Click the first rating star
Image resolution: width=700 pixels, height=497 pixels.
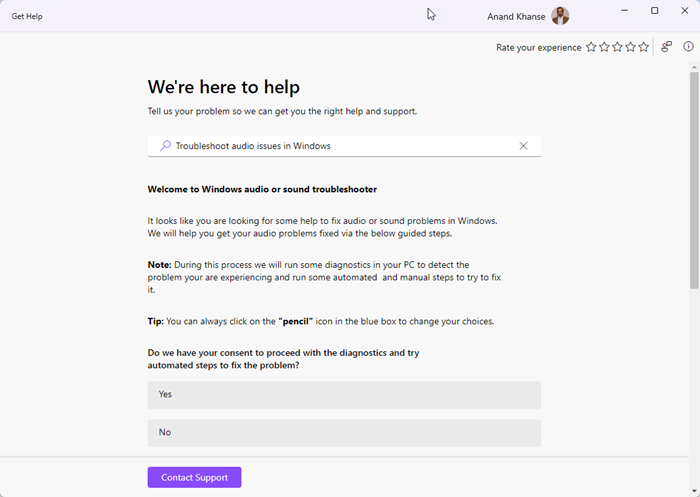point(591,47)
